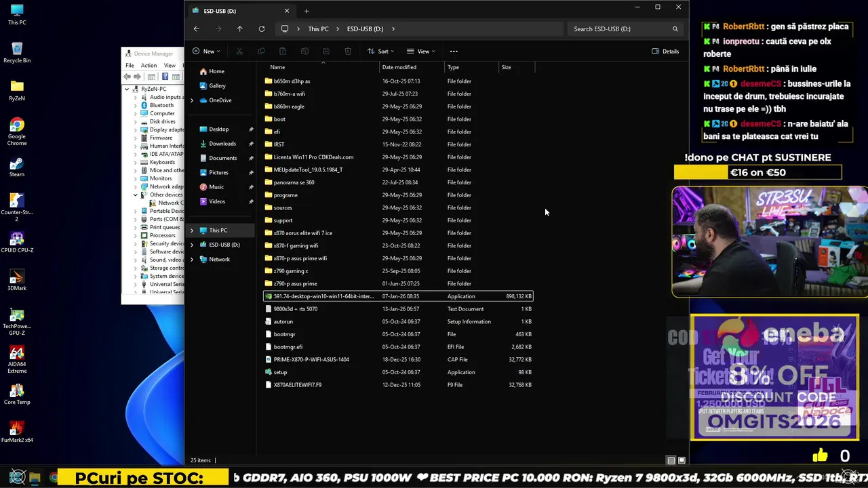The width and height of the screenshot is (868, 488).
Task: Expand the This PC node in sidebar
Action: point(192,230)
